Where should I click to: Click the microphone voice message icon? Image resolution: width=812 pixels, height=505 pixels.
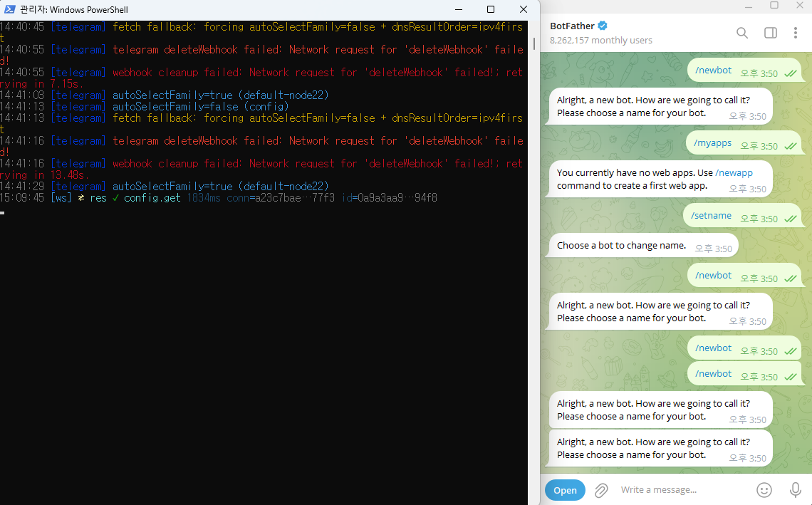click(796, 490)
